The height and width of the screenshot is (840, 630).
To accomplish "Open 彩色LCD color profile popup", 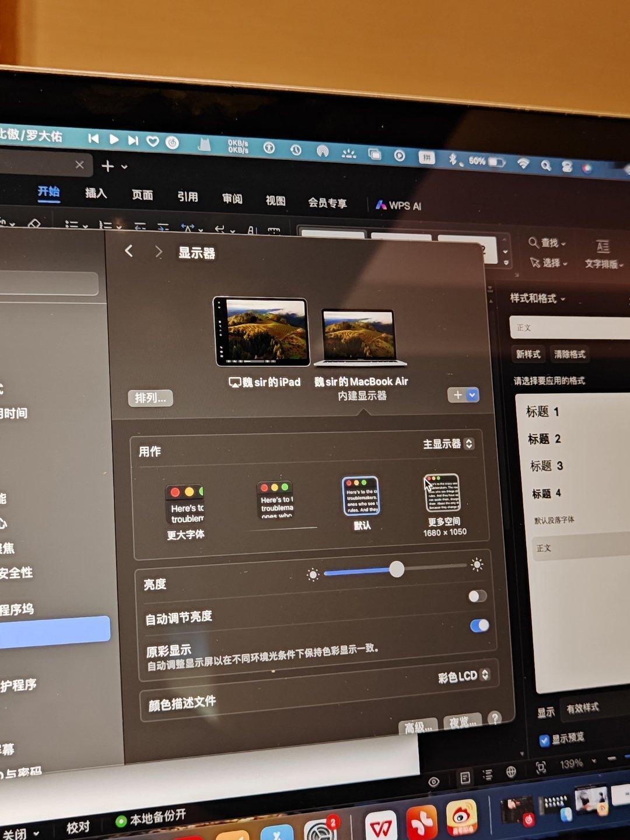I will (x=464, y=676).
